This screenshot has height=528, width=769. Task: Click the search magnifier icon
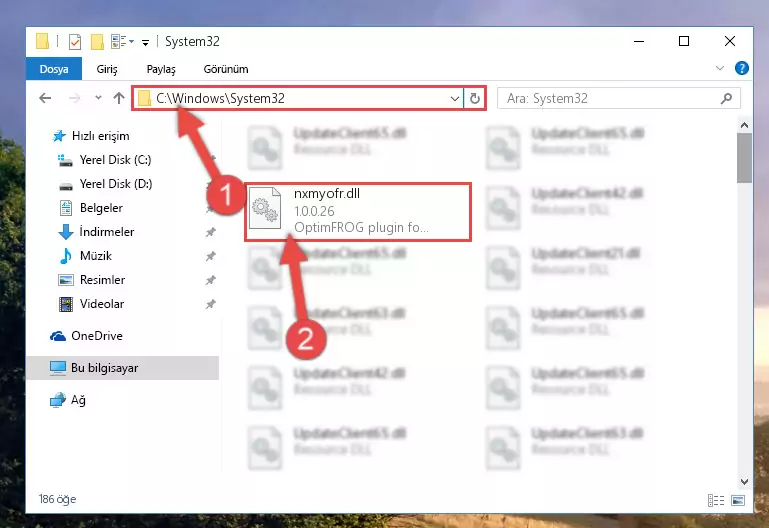[x=726, y=99]
